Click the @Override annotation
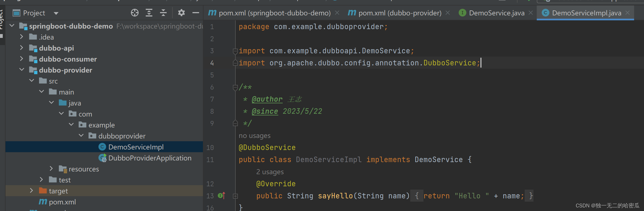 pyautogui.click(x=276, y=184)
